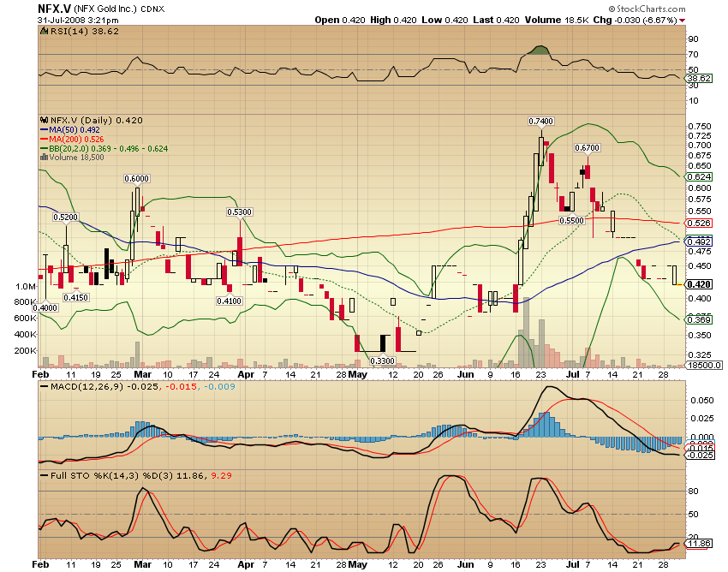Open the StockCharts.com link
The width and height of the screenshot is (728, 572).
coord(653,9)
